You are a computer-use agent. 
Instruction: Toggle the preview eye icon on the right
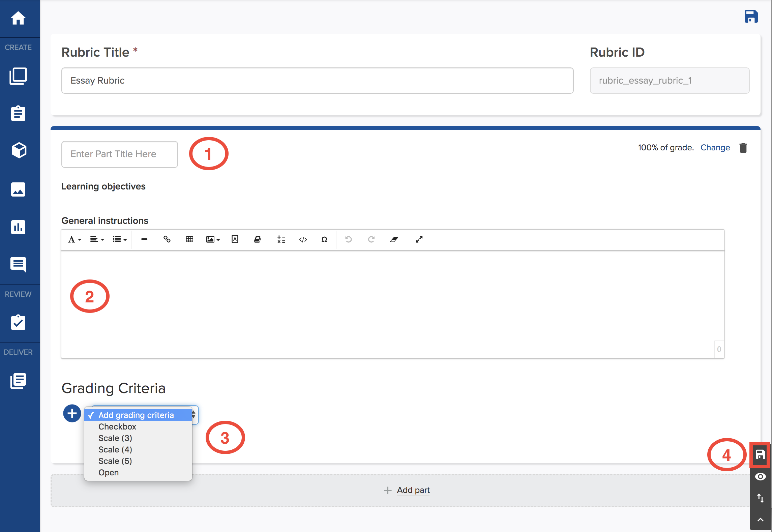click(760, 476)
